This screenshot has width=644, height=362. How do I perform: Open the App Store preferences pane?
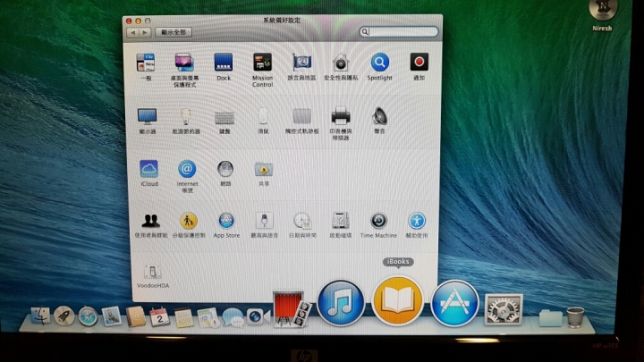[x=226, y=221]
